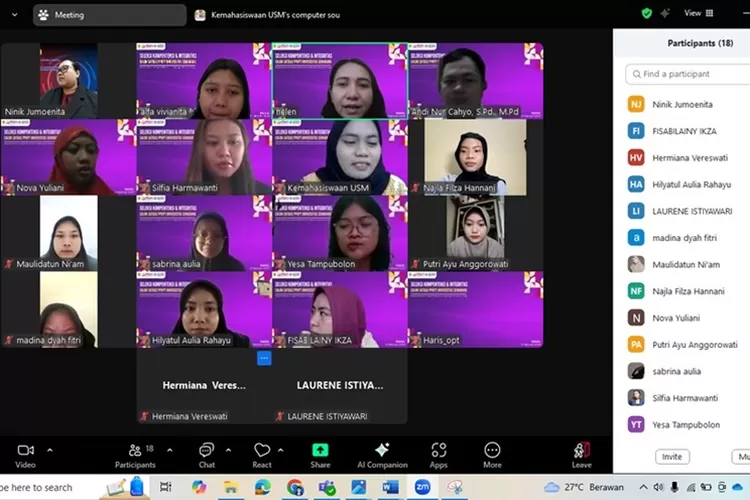Viewport: 750px width, 500px height.
Task: Click the PA avatar of Putri Ayu
Action: pyautogui.click(x=636, y=344)
